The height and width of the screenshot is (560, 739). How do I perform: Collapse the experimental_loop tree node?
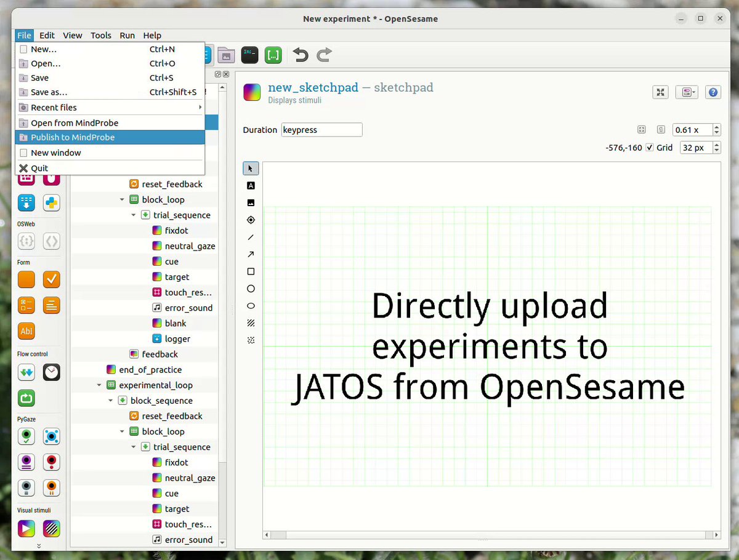pyautogui.click(x=100, y=385)
